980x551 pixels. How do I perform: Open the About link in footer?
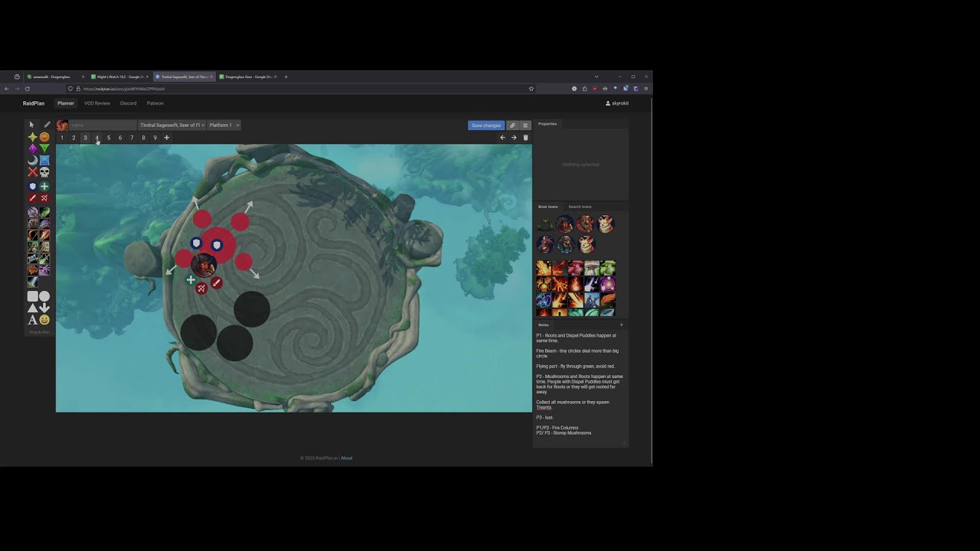(347, 458)
